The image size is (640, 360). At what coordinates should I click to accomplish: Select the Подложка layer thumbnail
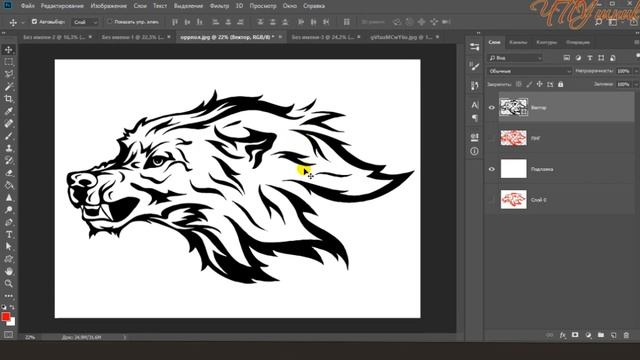coord(513,169)
